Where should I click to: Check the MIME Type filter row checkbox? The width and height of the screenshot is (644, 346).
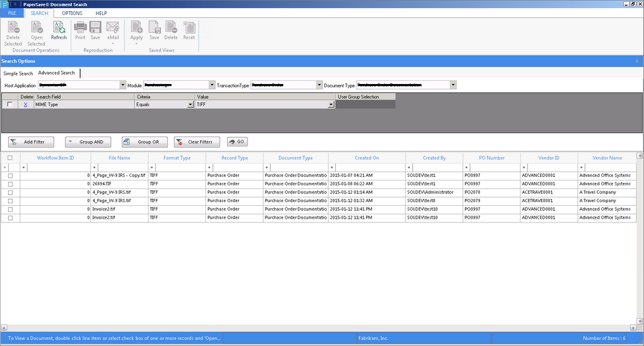pyautogui.click(x=10, y=105)
